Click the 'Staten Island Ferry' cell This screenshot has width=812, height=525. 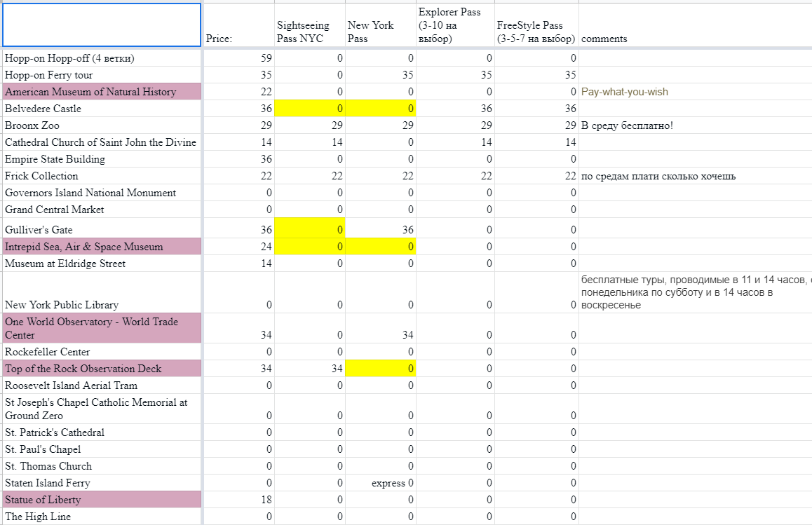102,483
